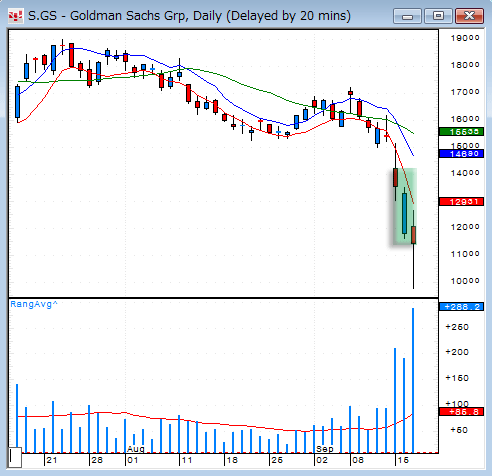The width and height of the screenshot is (492, 476).
Task: Click the Aug 01 date axis marker
Action: pos(133,460)
